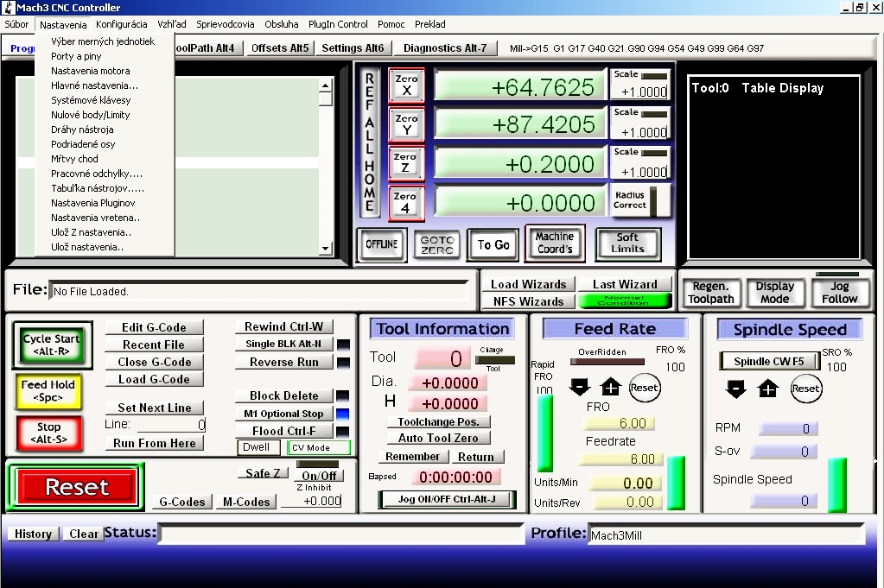Click the Zero Z axis button
Viewport: 884px width, 588px height.
tap(406, 162)
